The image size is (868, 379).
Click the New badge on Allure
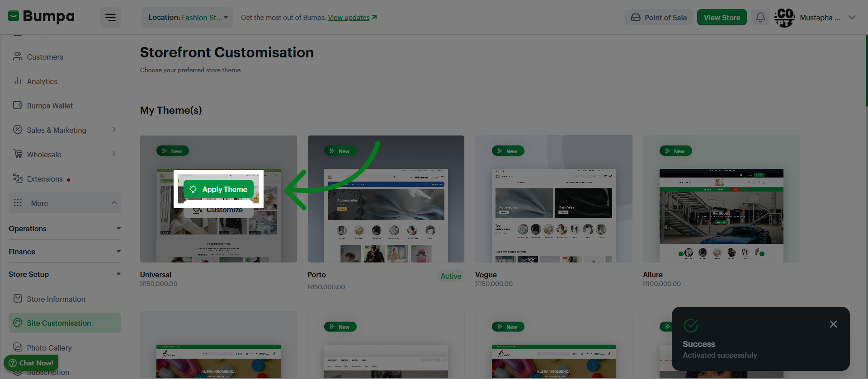click(675, 151)
